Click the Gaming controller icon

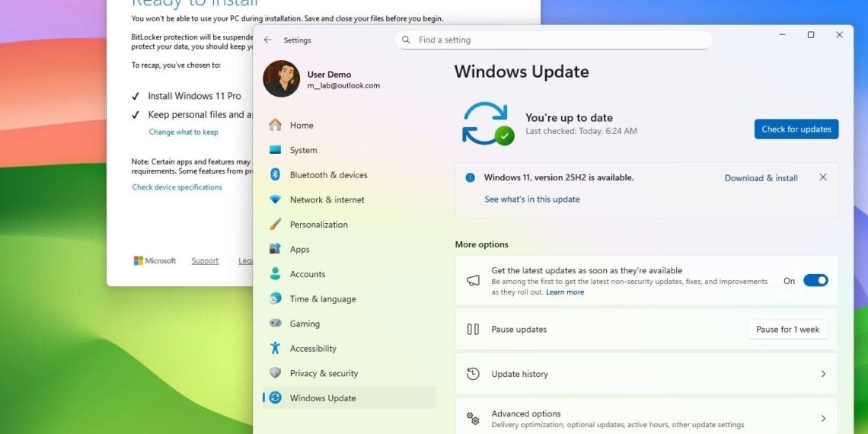(275, 323)
